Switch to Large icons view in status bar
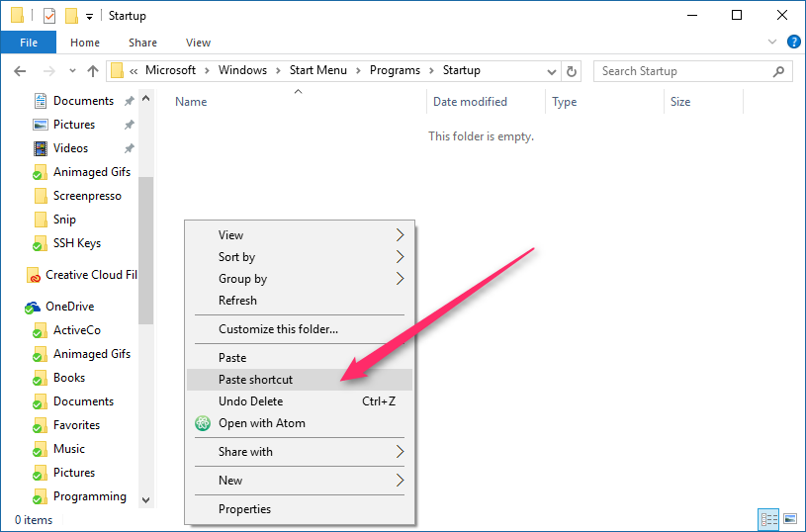This screenshot has width=806, height=532. [790, 520]
